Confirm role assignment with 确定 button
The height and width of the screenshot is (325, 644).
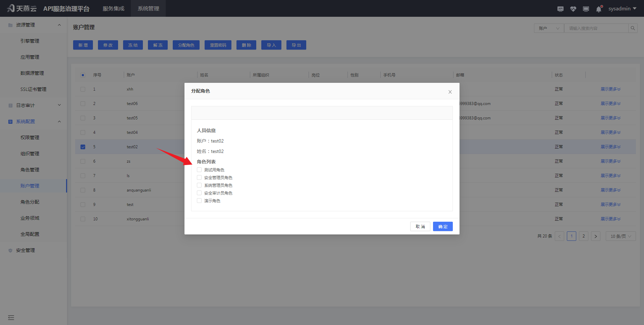(x=443, y=226)
